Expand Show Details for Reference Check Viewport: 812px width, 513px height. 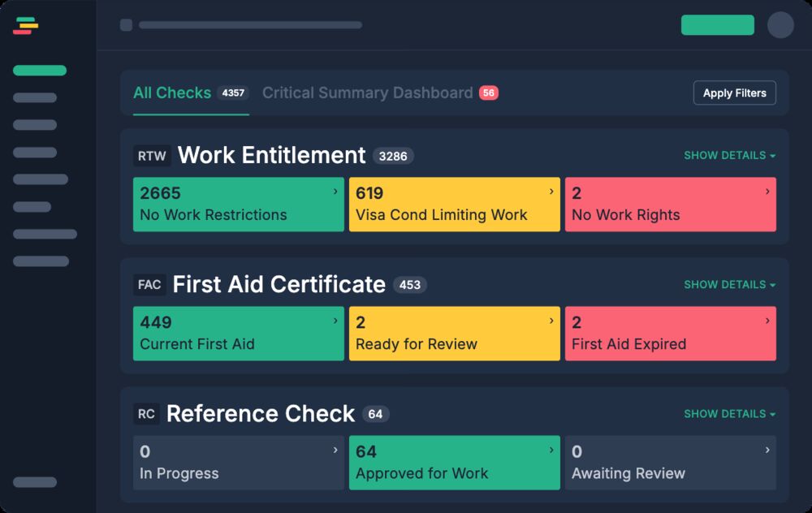tap(730, 414)
